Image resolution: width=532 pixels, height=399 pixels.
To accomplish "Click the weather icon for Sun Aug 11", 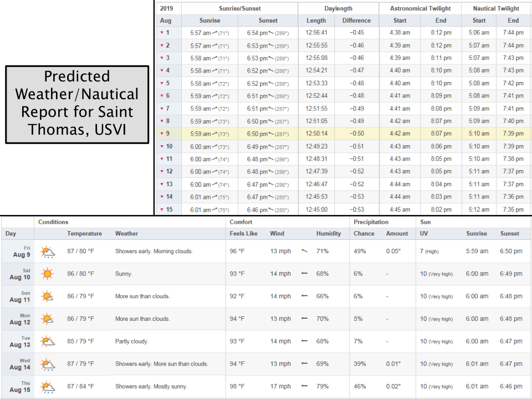I will point(48,296).
